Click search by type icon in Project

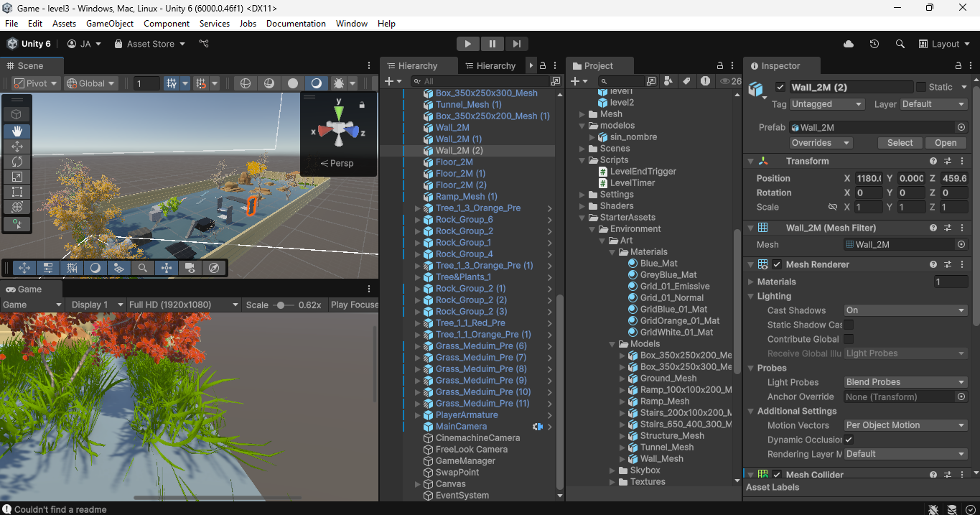point(669,81)
